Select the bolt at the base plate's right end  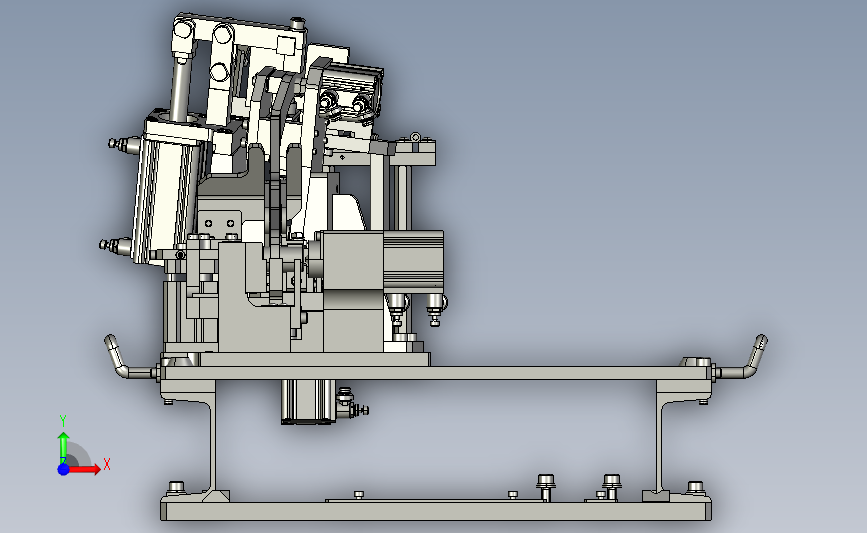click(x=695, y=488)
